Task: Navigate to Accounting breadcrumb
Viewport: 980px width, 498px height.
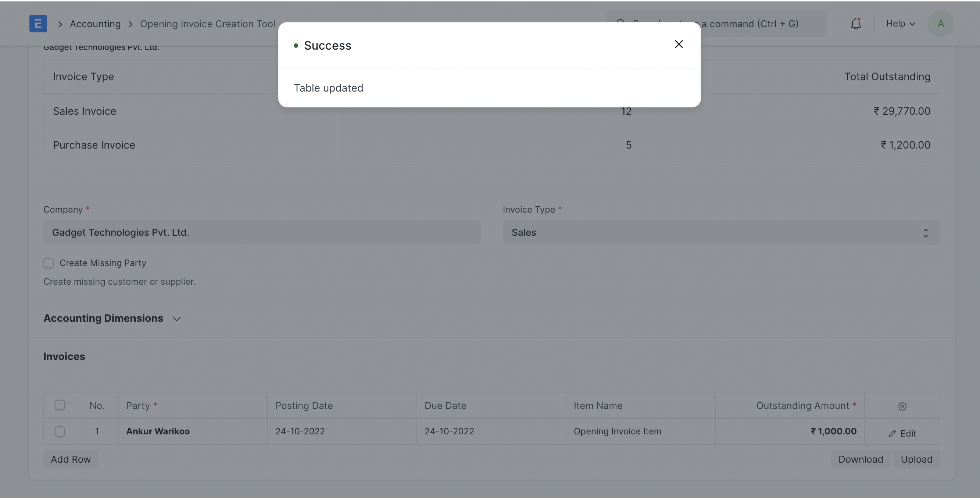Action: 95,24
